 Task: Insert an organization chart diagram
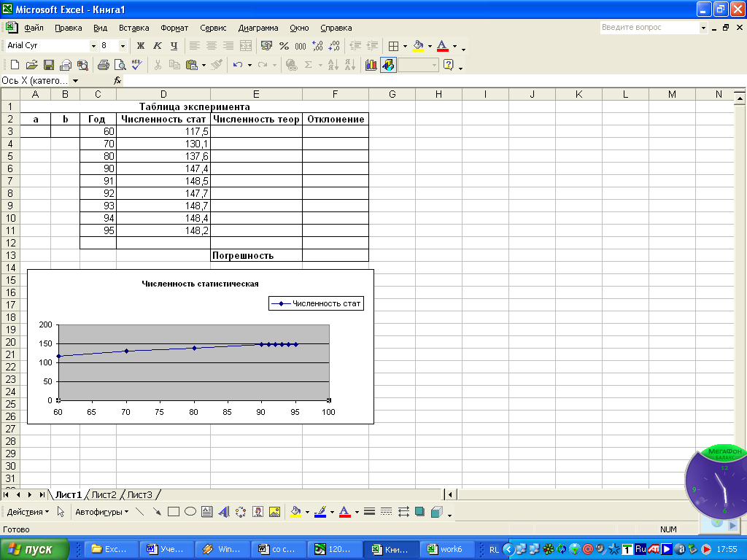241,512
